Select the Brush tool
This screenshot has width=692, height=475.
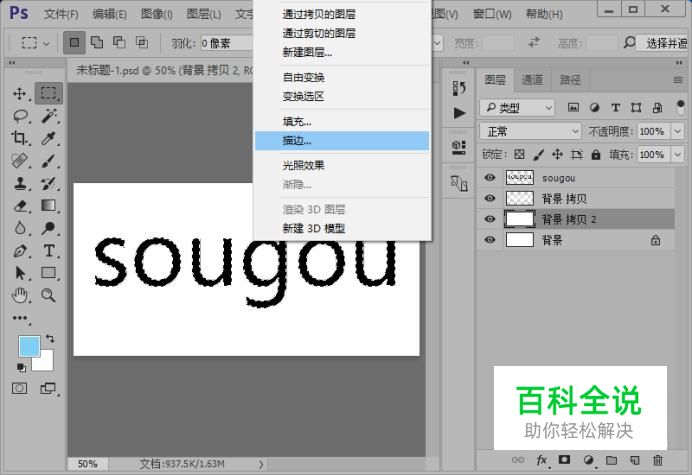[49, 161]
